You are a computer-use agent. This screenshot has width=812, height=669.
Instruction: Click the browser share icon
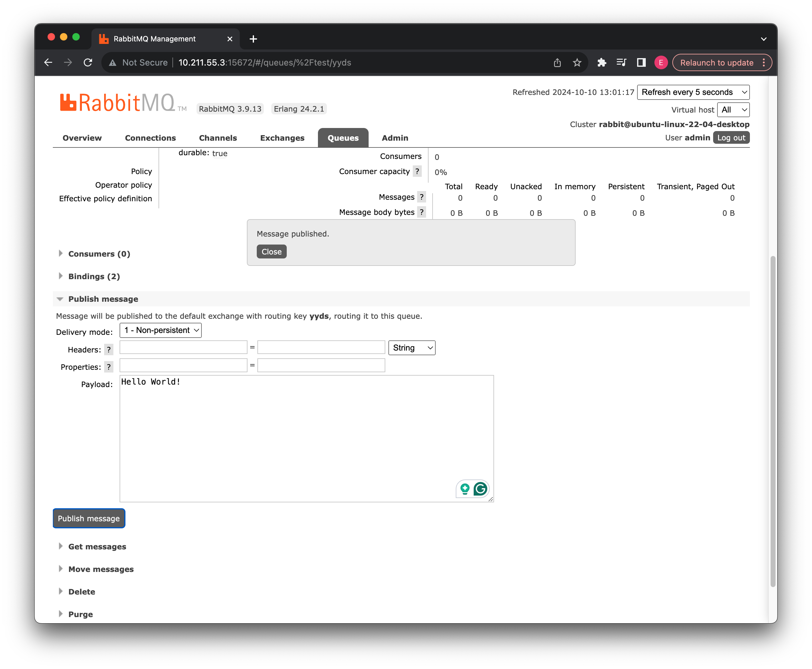(557, 62)
